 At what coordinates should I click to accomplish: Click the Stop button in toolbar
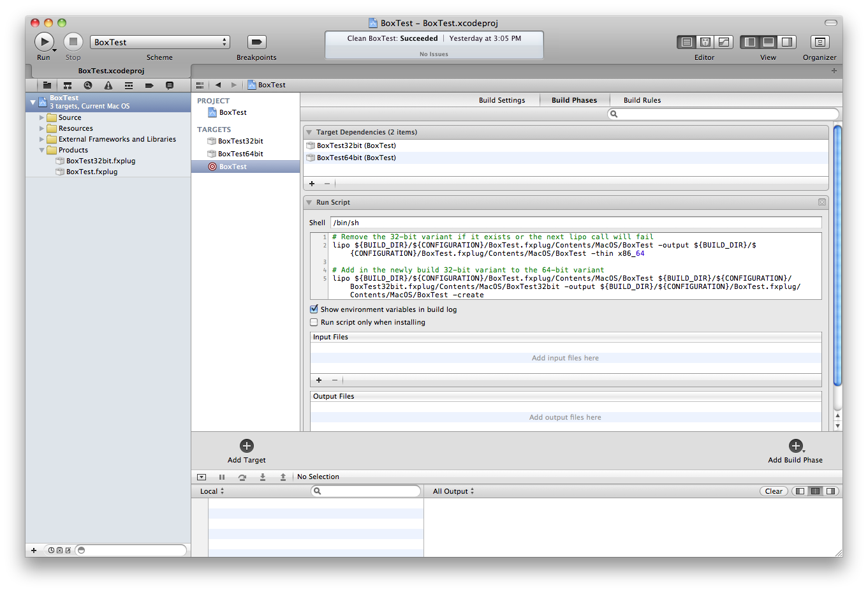[73, 42]
